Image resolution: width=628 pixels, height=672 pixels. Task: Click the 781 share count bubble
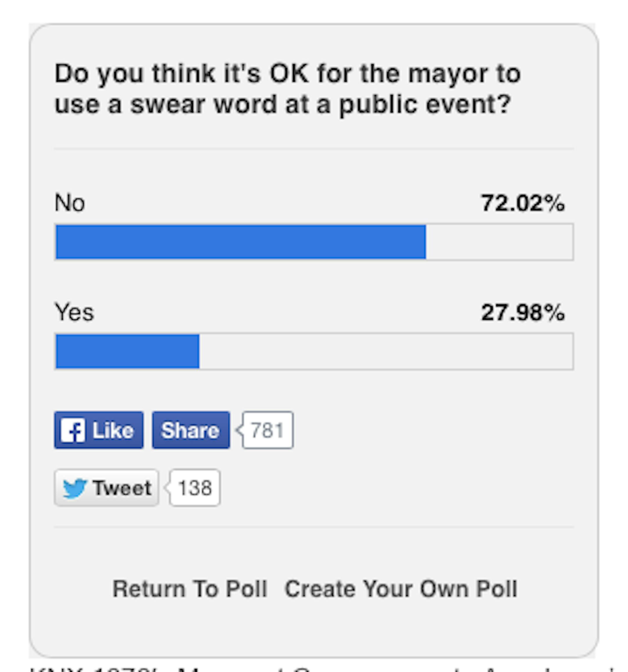pyautogui.click(x=267, y=430)
